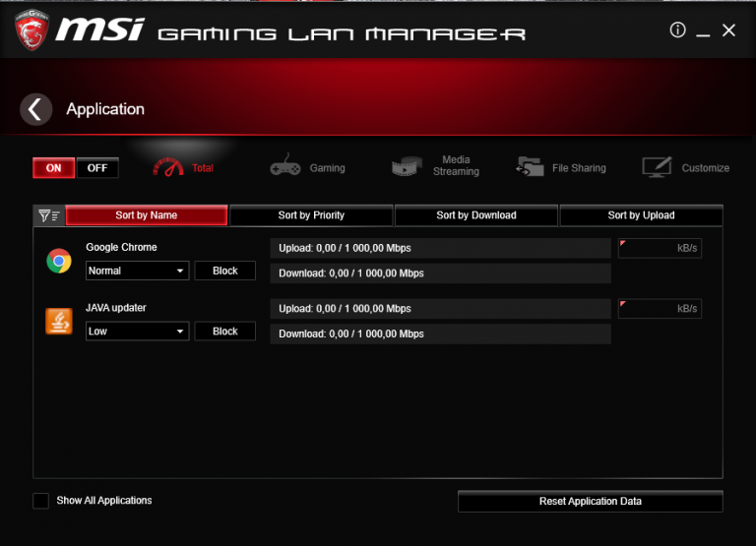
Task: Select the Total mode label
Action: 203,168
